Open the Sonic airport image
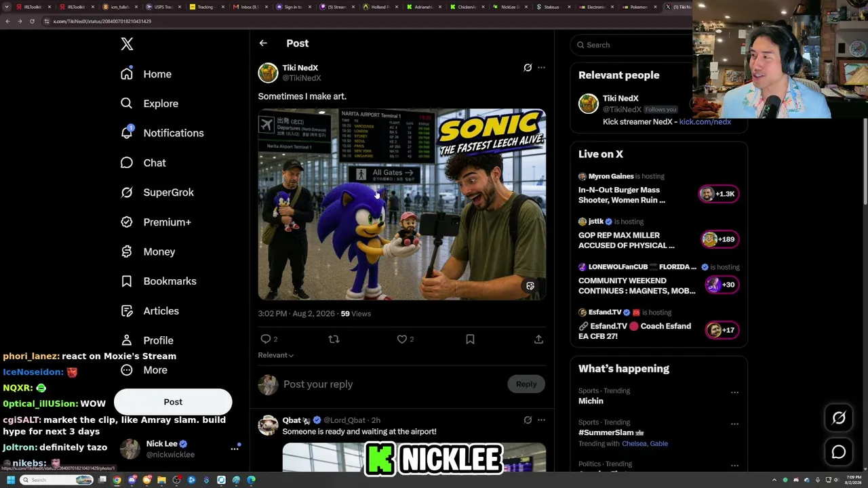The image size is (868, 488). pos(402,204)
